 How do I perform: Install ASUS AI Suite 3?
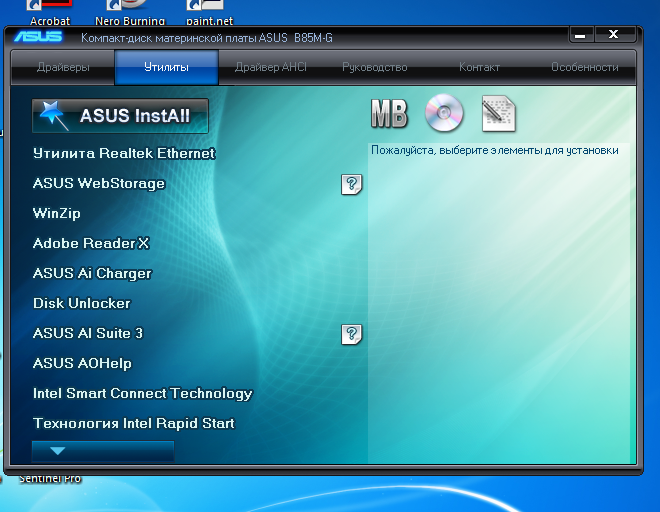tap(88, 333)
